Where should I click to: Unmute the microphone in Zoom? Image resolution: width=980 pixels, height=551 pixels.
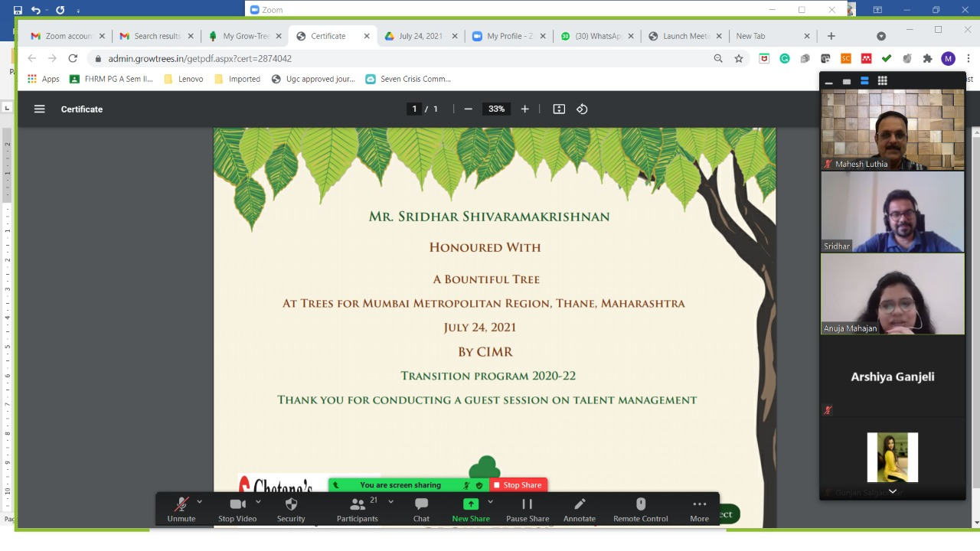coord(181,509)
